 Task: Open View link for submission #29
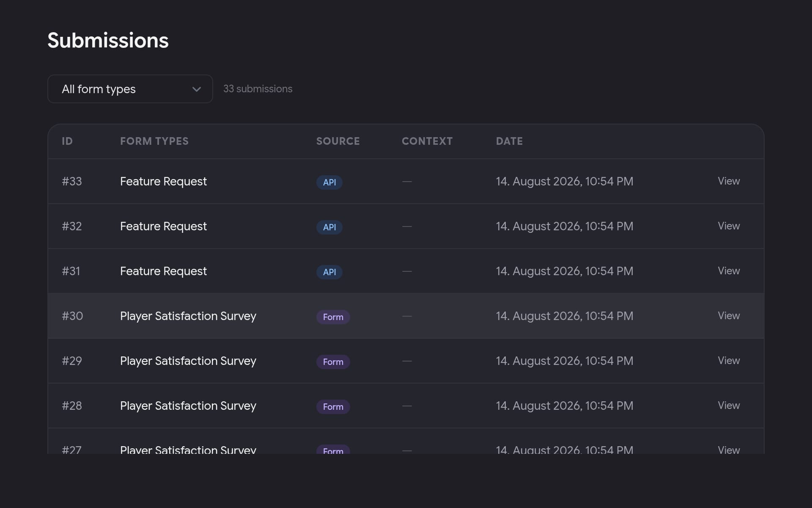coord(729,361)
